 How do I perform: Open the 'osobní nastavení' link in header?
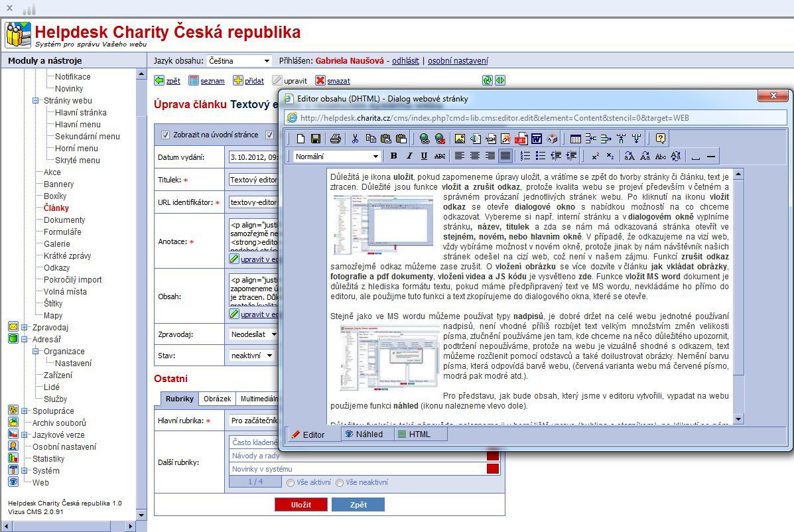[458, 61]
